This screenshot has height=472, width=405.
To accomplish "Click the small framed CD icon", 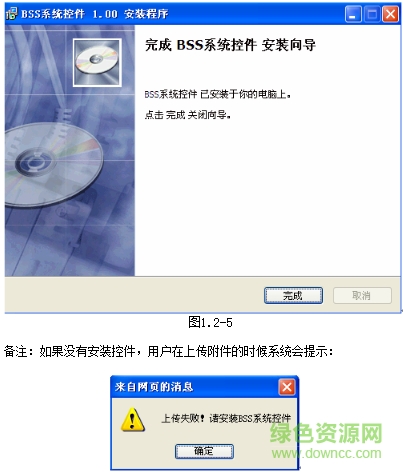I will point(97,62).
